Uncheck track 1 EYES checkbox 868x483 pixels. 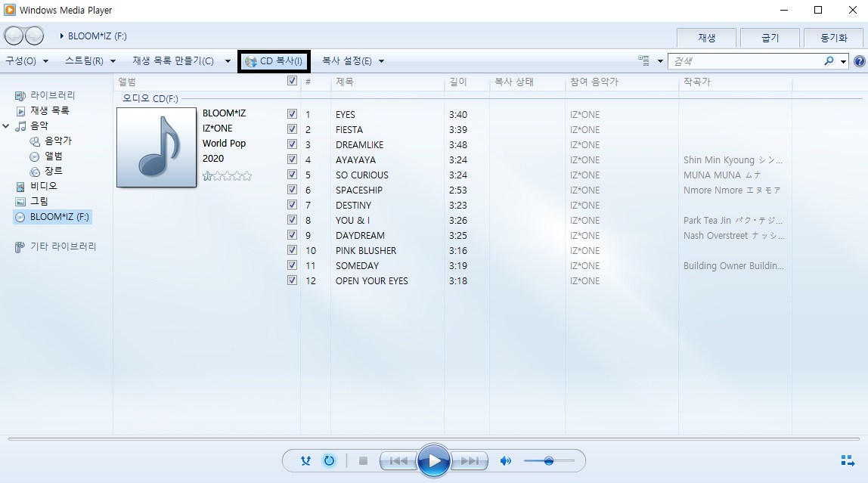293,114
